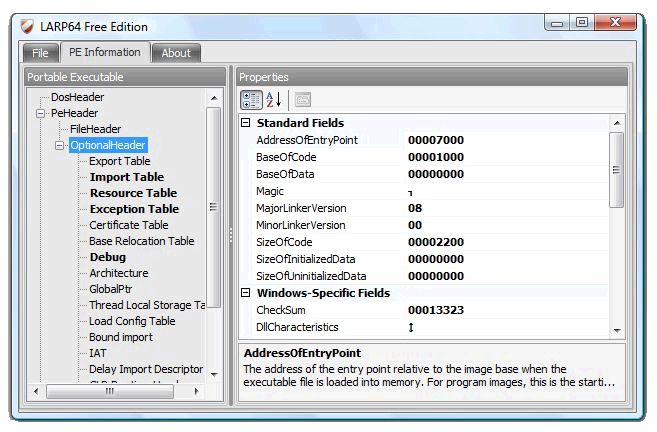Switch to the File tab
Image resolution: width=657 pixels, height=432 pixels.
click(41, 53)
